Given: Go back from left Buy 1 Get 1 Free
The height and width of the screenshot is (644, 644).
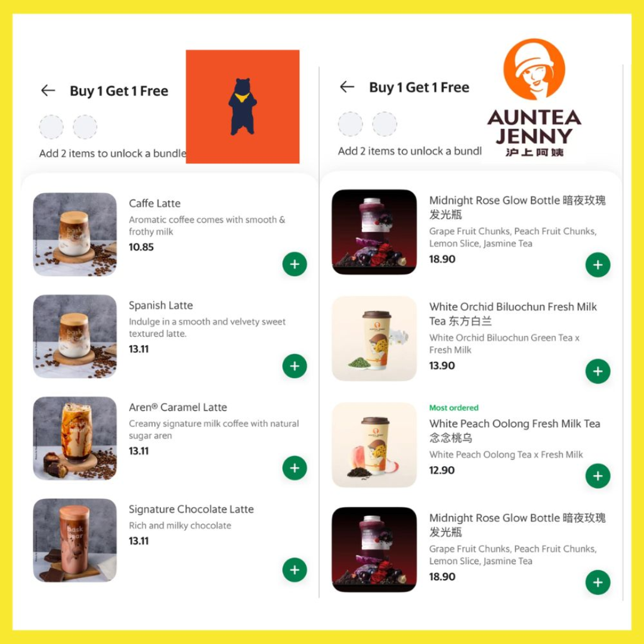Looking at the screenshot, I should coord(48,91).
